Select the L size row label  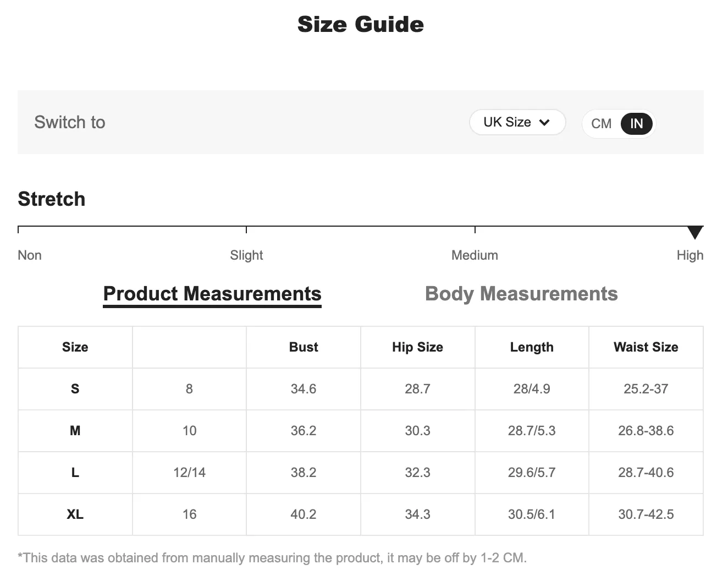point(75,473)
